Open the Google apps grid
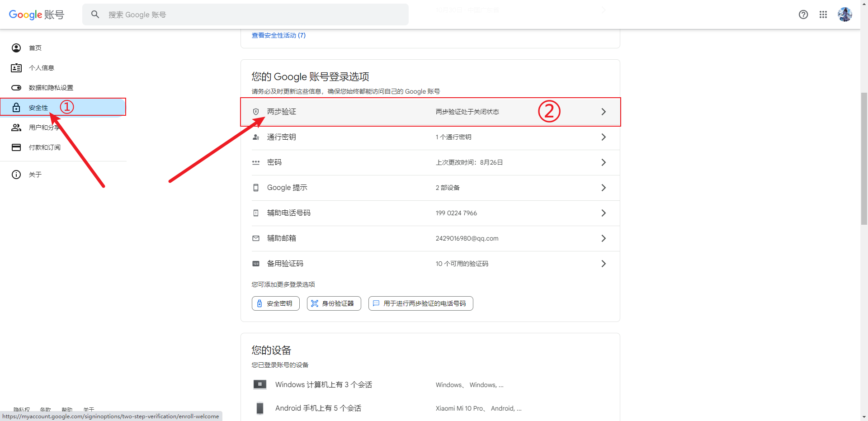This screenshot has width=868, height=421. click(823, 14)
